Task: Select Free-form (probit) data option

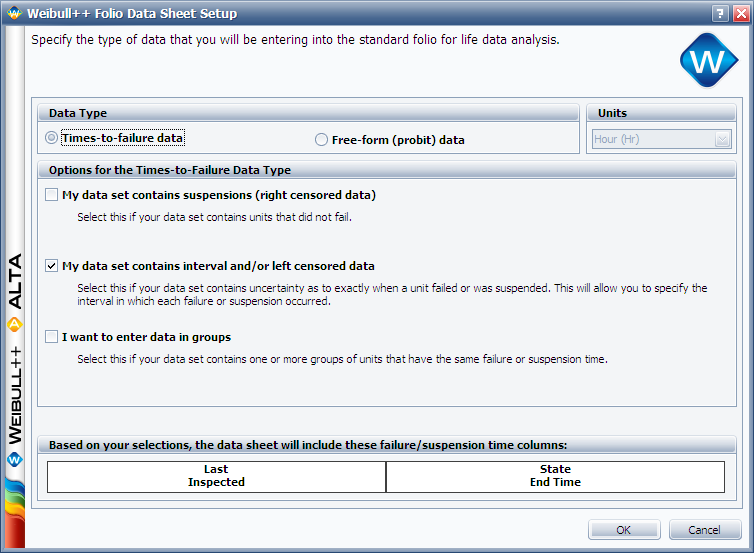Action: (321, 140)
